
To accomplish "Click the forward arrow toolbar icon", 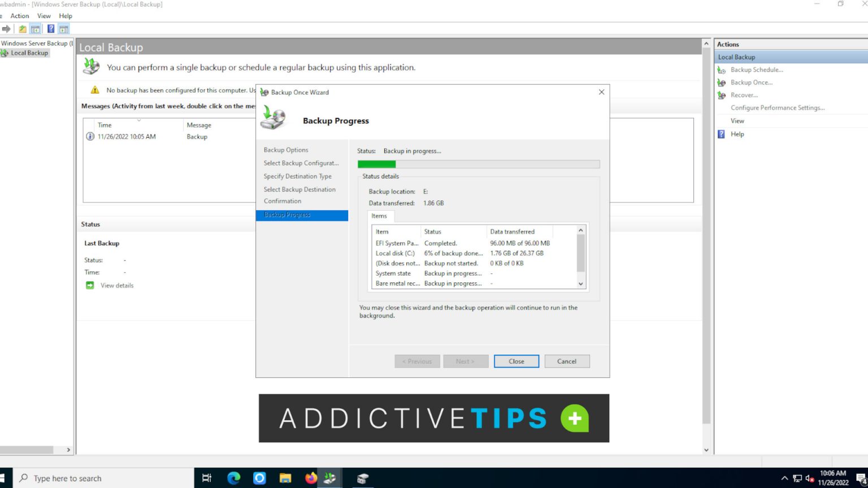I will (x=6, y=28).
